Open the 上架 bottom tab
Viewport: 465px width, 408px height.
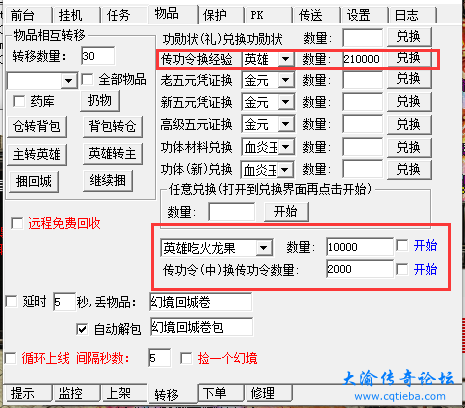click(123, 393)
